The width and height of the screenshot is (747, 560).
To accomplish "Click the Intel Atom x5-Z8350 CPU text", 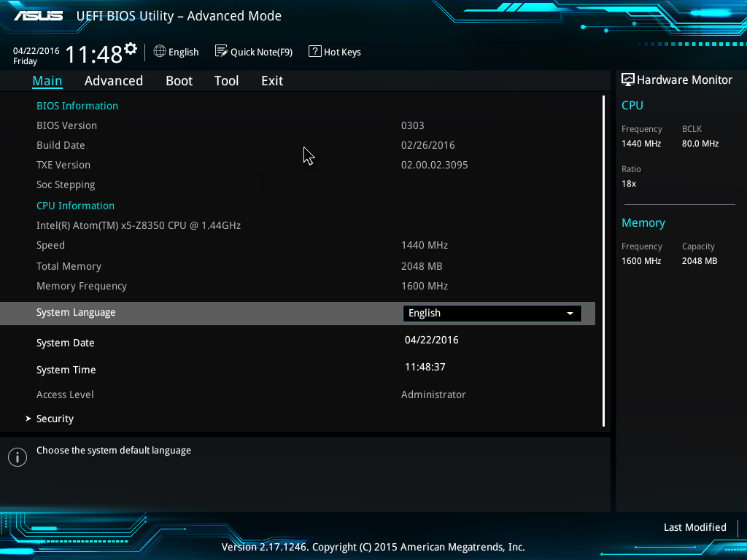I will pyautogui.click(x=139, y=225).
